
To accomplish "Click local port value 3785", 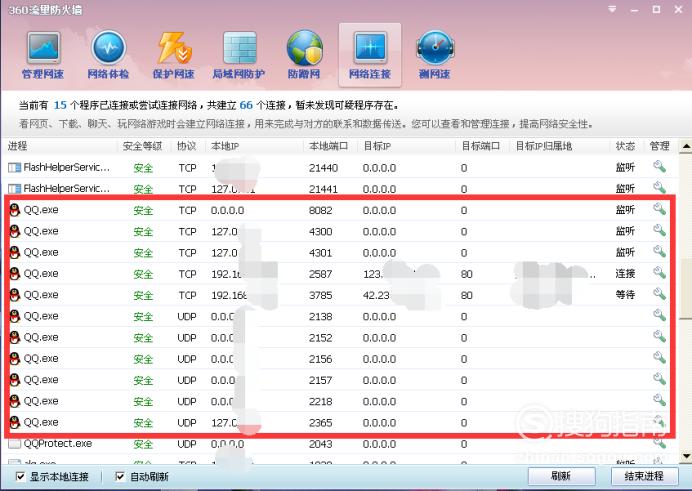I will coord(320,295).
